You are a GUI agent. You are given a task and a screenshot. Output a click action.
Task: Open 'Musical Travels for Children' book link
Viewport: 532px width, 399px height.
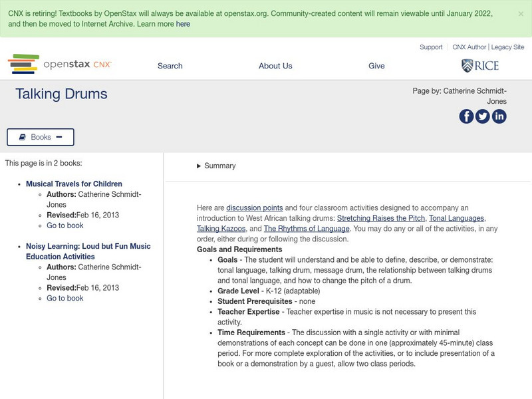(x=72, y=184)
